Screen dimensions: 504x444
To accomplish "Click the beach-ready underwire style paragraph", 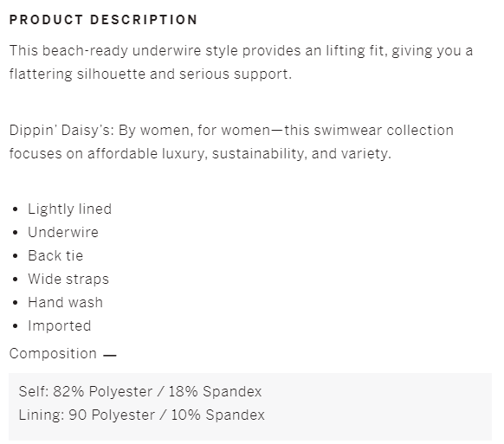I will pos(241,62).
